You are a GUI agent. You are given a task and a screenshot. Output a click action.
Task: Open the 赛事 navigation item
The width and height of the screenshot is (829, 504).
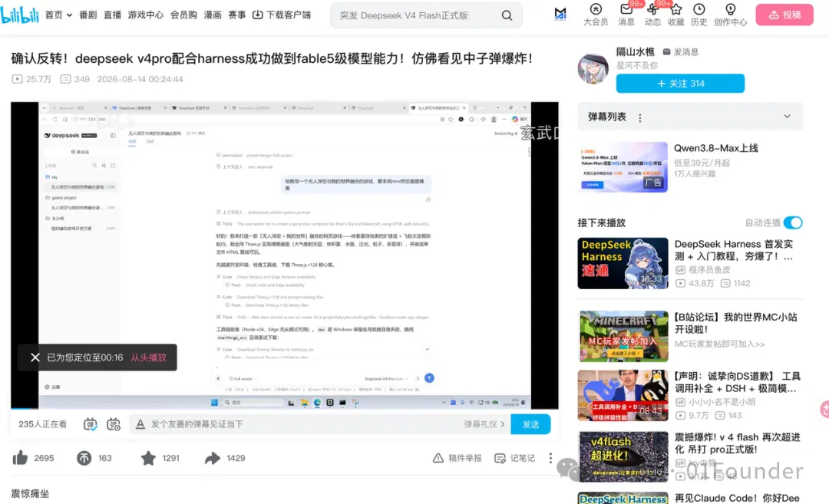[x=237, y=15]
